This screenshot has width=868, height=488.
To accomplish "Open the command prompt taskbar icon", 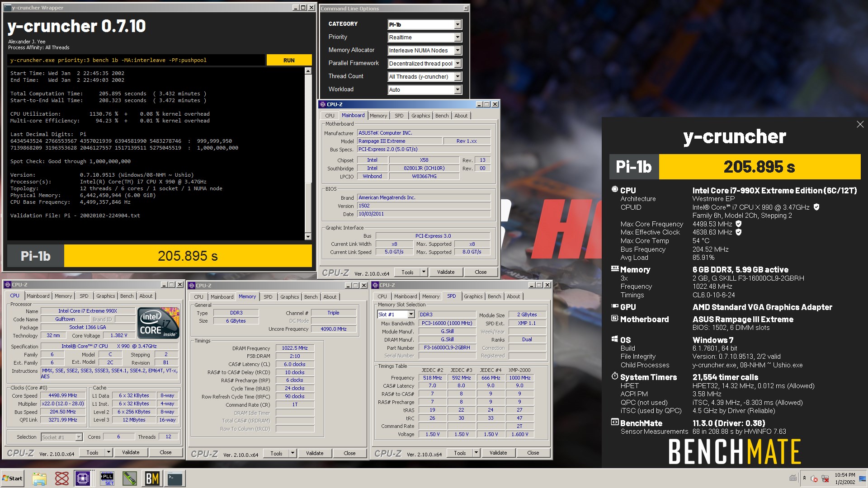I will pyautogui.click(x=175, y=479).
